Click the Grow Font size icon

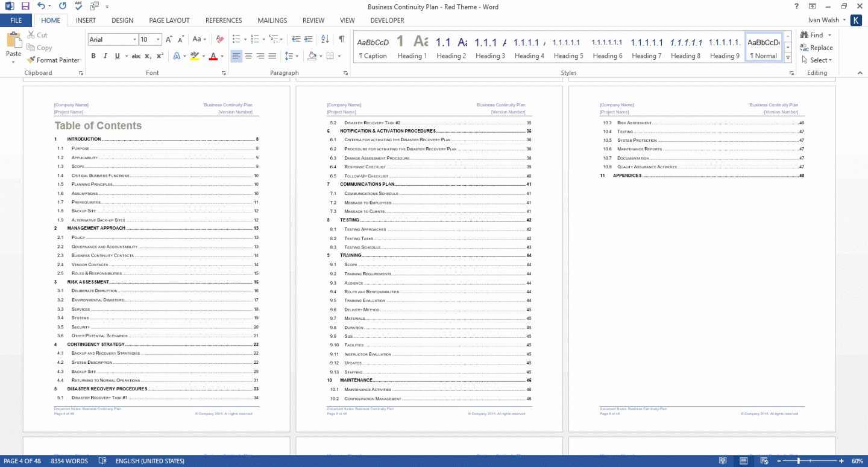click(169, 39)
